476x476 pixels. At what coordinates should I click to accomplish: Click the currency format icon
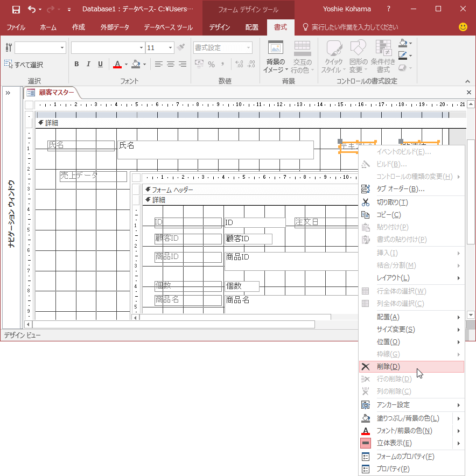click(199, 64)
